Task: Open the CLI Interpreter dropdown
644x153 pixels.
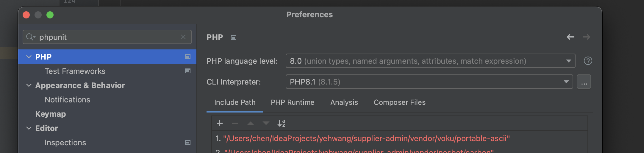Action: [x=566, y=82]
